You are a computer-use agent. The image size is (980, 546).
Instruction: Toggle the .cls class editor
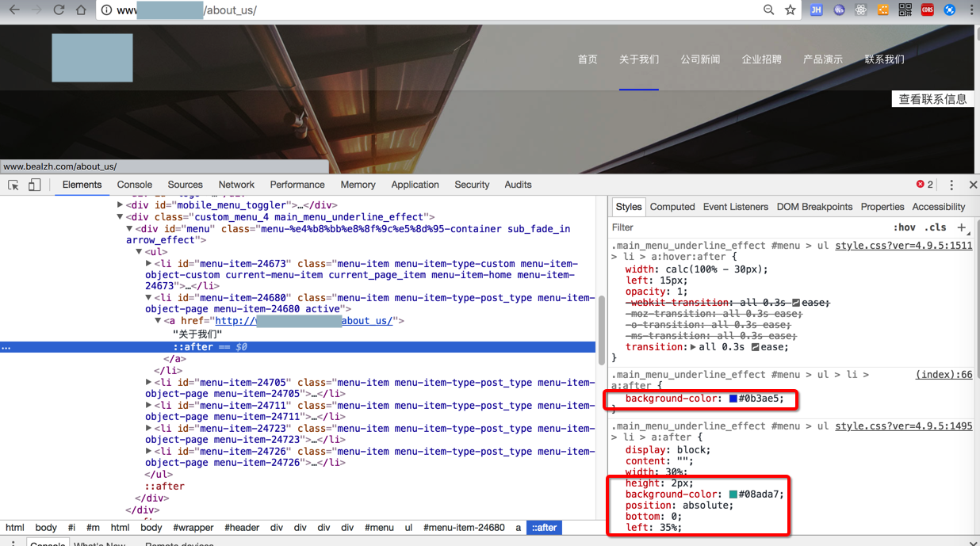(x=937, y=227)
